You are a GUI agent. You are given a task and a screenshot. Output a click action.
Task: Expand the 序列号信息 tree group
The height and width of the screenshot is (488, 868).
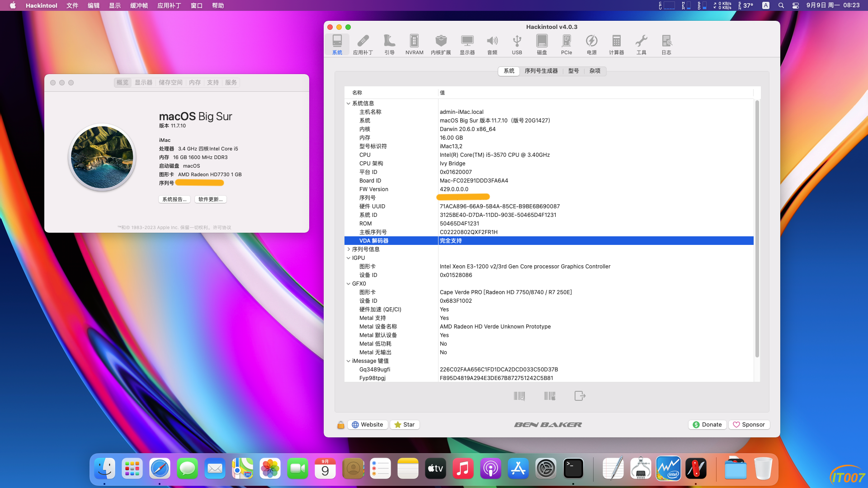tap(349, 249)
